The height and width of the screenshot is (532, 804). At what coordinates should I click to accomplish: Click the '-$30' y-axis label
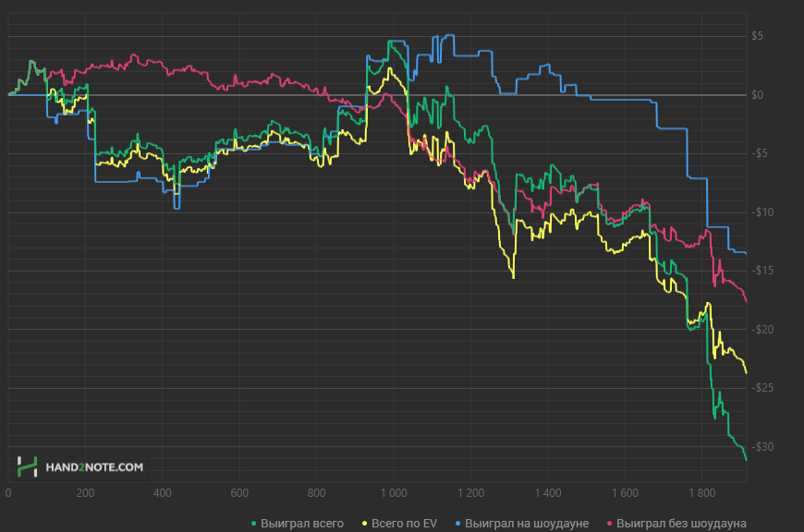(x=762, y=447)
